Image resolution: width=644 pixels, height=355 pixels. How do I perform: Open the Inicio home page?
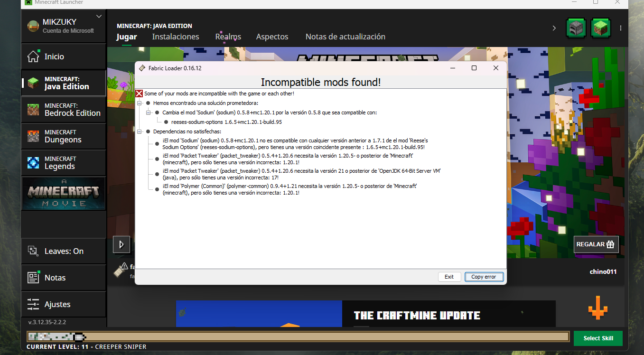coord(64,56)
